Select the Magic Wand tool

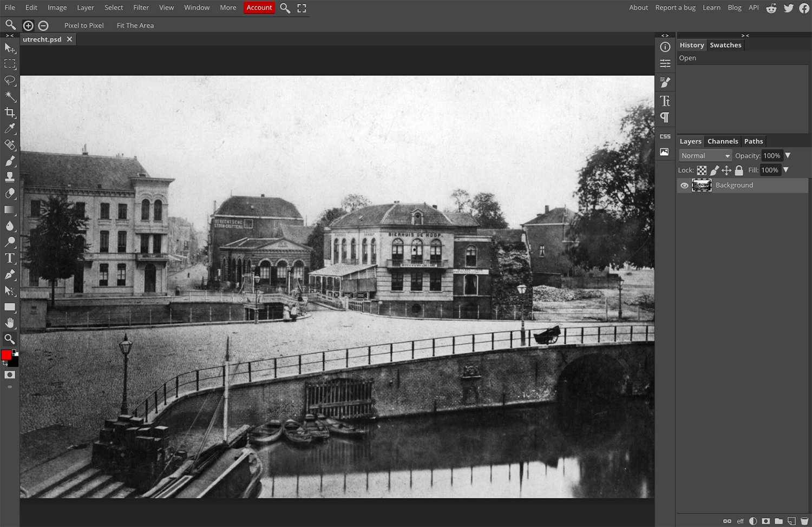10,96
